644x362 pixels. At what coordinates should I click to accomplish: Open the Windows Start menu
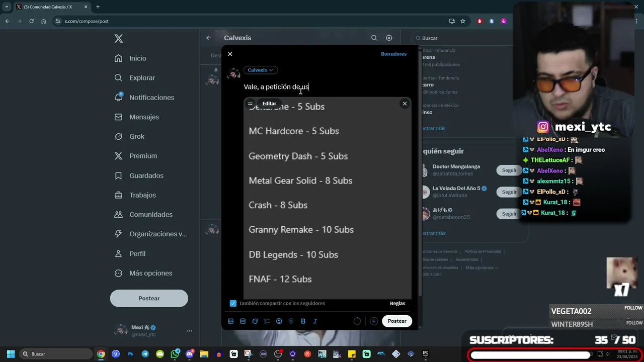11,354
